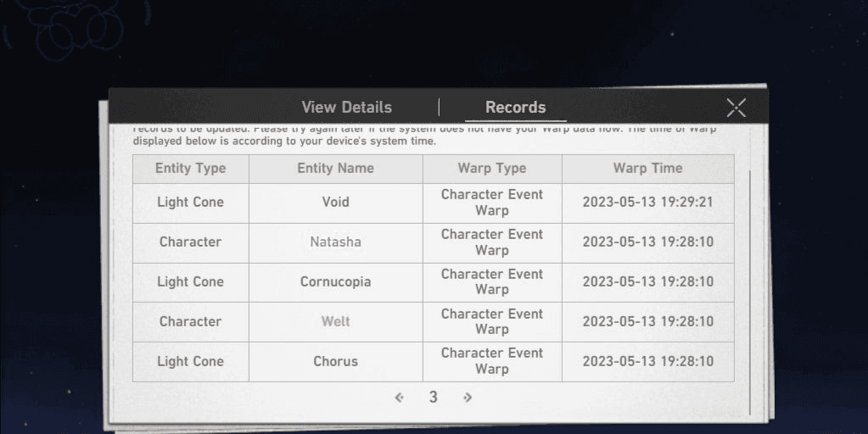Switch to the View Details tab
This screenshot has height=434, width=868.
[346, 108]
